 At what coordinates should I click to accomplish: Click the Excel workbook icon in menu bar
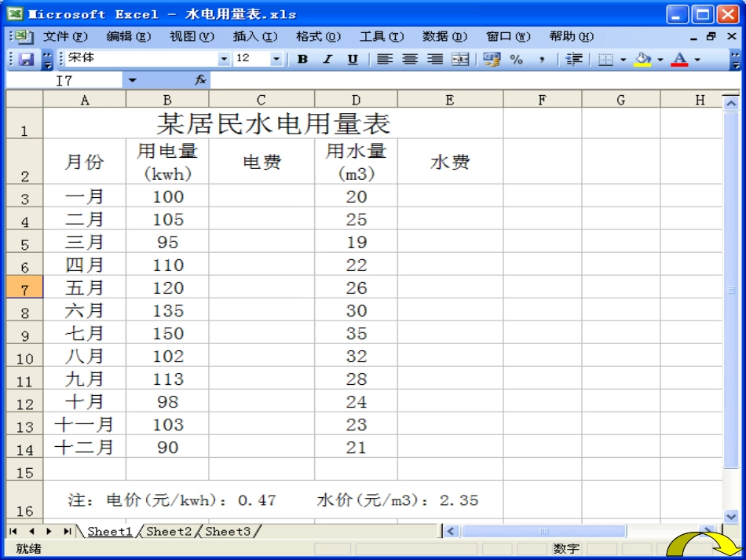pyautogui.click(x=23, y=36)
